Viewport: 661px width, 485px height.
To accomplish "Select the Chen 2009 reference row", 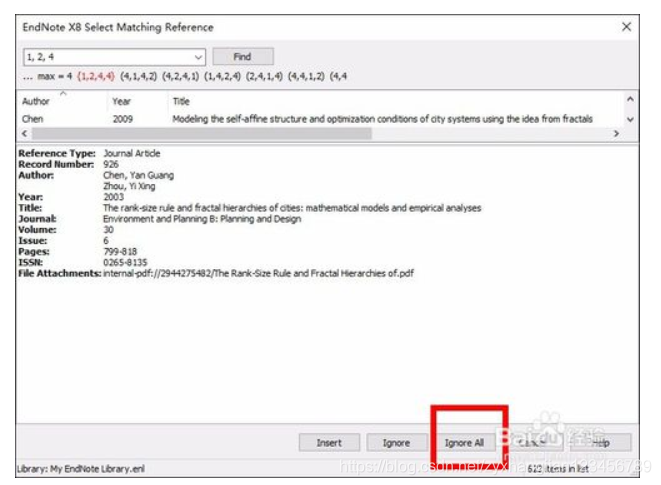I will pyautogui.click(x=320, y=119).
